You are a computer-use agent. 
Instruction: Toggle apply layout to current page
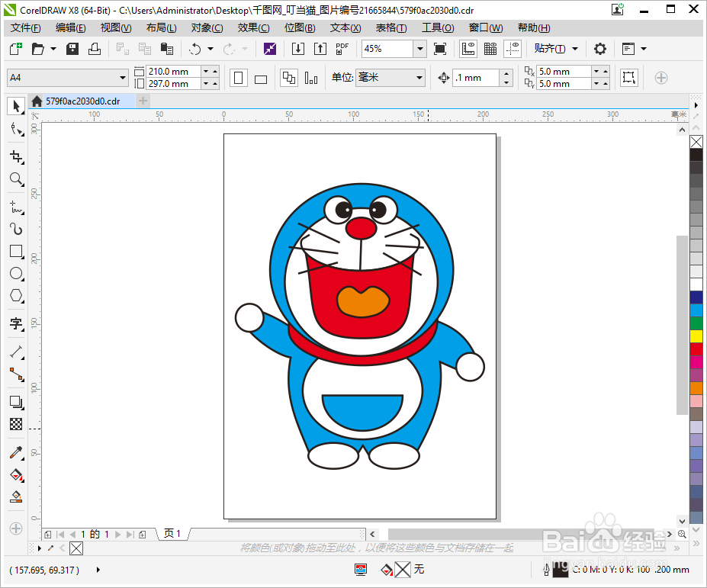[310, 78]
